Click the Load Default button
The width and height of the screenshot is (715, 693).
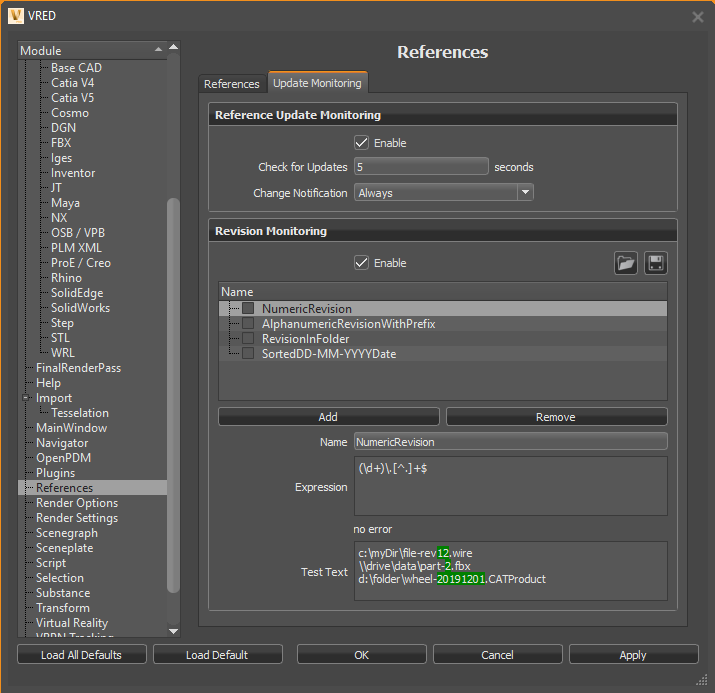click(218, 655)
